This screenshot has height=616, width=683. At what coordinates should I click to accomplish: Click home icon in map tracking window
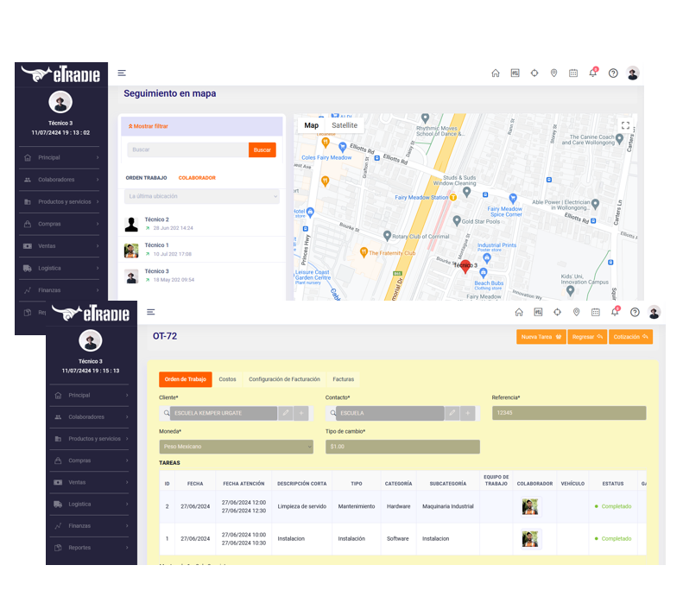pos(496,73)
